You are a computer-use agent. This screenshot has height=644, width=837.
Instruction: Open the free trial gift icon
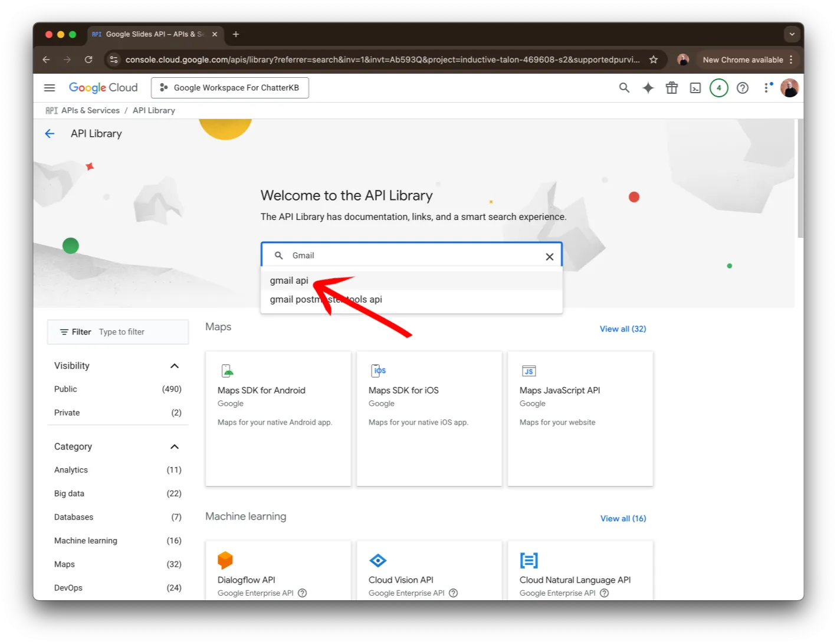pyautogui.click(x=672, y=88)
